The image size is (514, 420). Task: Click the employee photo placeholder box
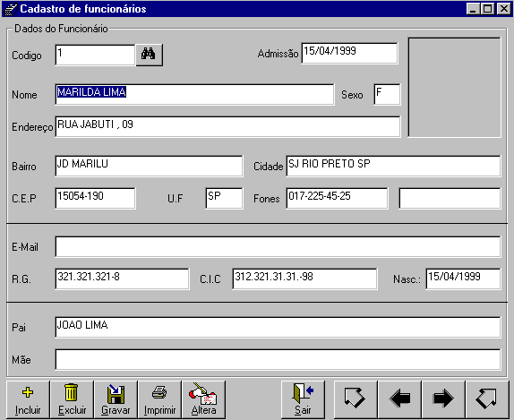point(454,87)
